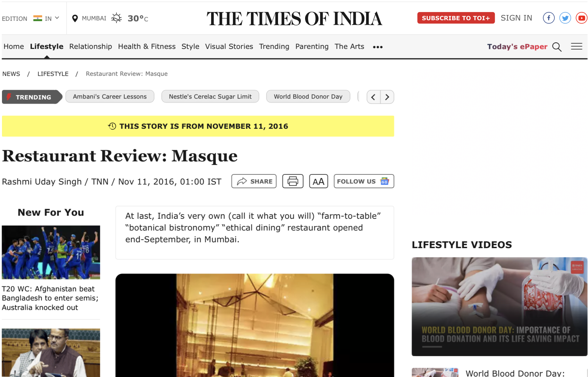Click the TRENDING label tag
The height and width of the screenshot is (377, 588).
click(x=32, y=97)
